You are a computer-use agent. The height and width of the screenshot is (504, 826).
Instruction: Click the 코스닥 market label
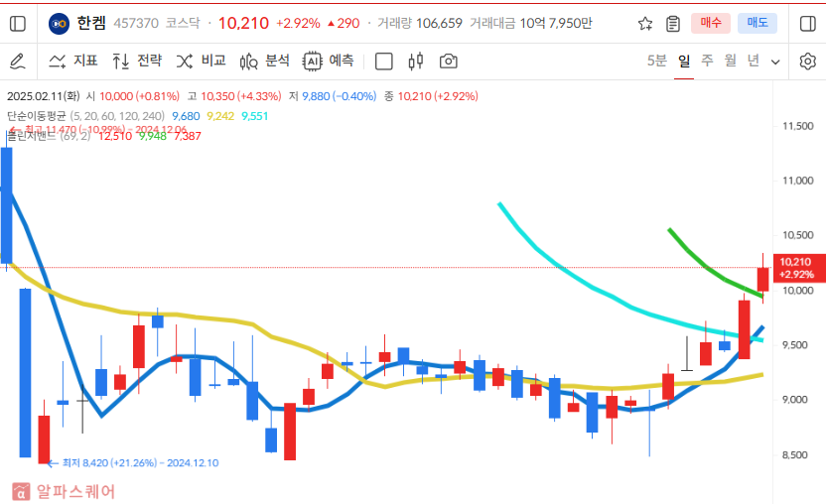point(183,23)
